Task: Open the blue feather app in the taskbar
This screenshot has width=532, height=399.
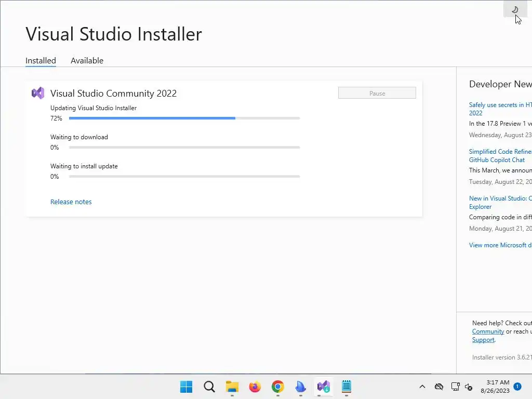Action: click(x=301, y=387)
